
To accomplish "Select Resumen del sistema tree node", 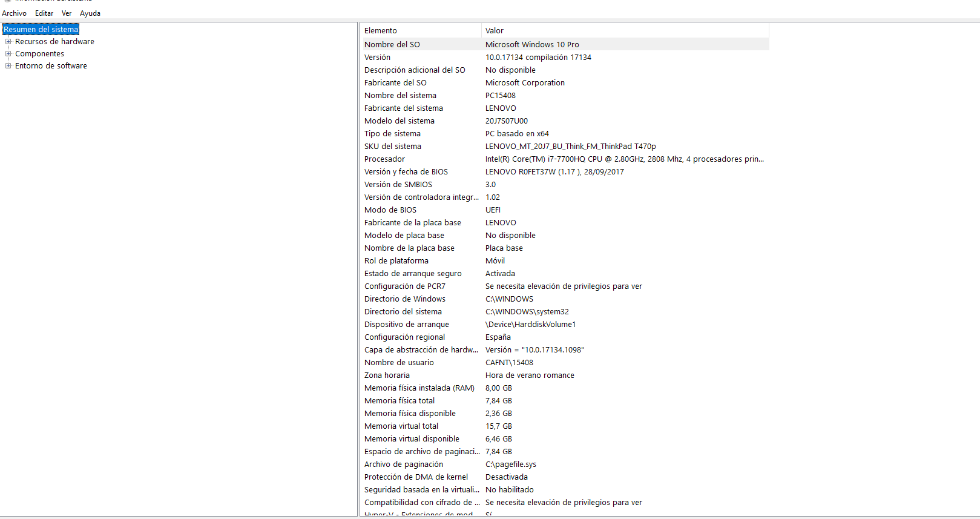I will click(x=41, y=30).
